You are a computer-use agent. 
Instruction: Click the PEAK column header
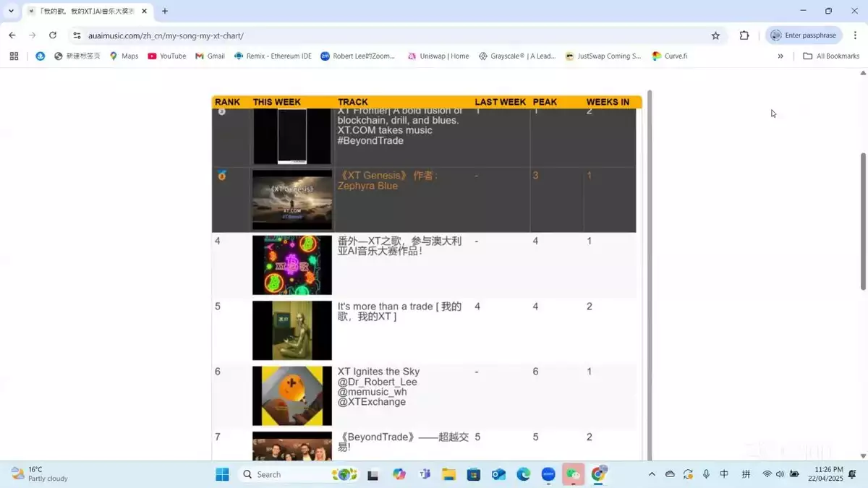pyautogui.click(x=545, y=102)
